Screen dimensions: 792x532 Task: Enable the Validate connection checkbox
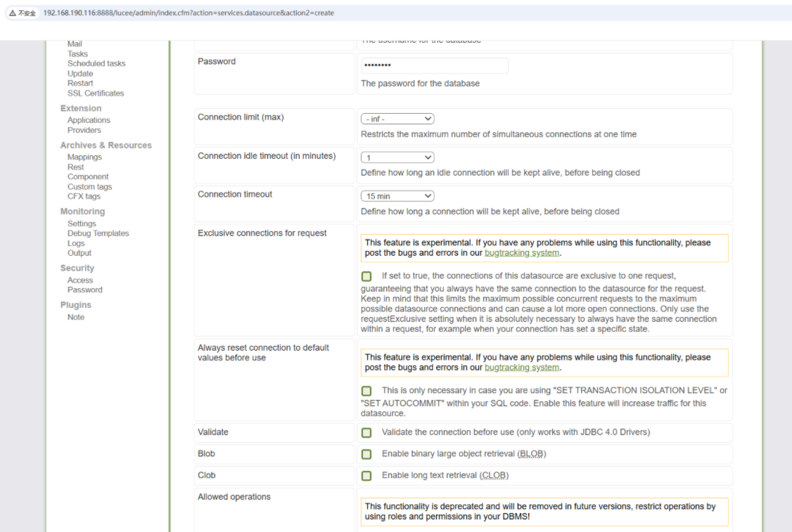[x=366, y=433]
